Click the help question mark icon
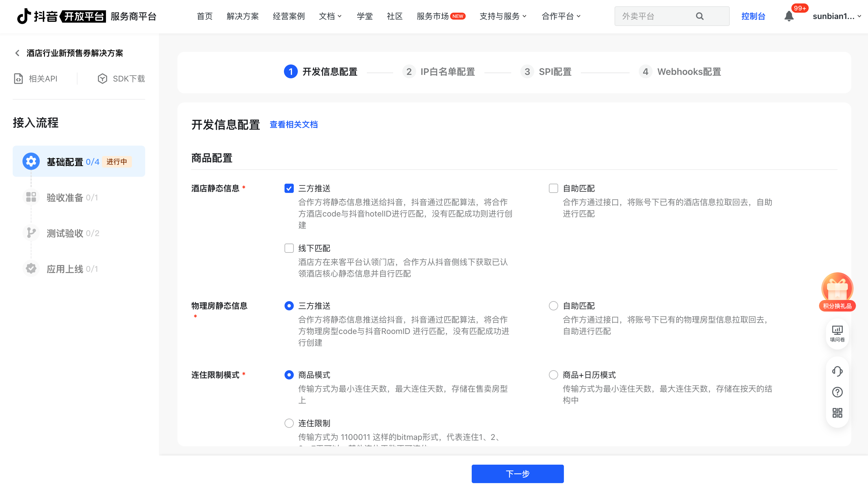 837,392
